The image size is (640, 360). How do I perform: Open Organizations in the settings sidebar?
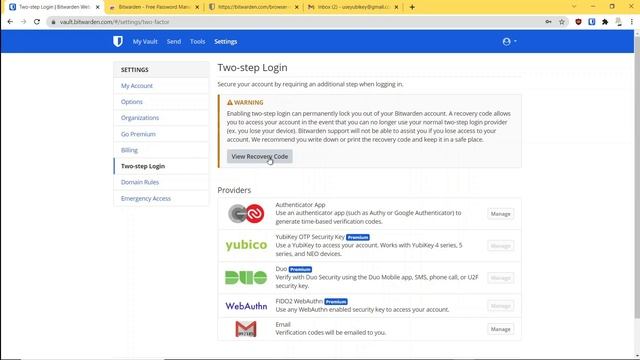(140, 118)
